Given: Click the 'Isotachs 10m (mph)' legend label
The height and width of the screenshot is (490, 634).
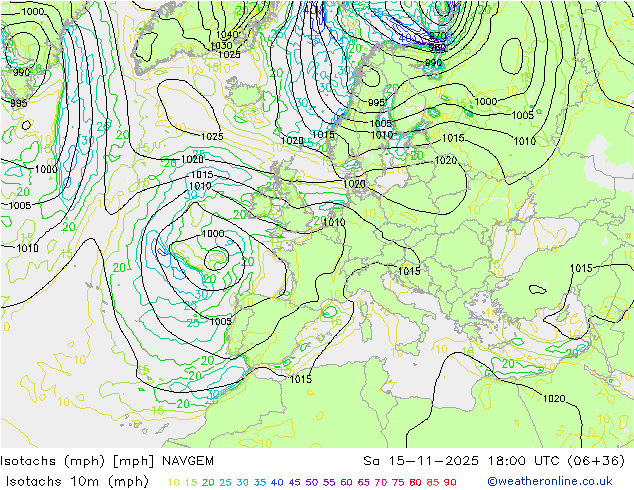Looking at the screenshot, I should 77,482.
